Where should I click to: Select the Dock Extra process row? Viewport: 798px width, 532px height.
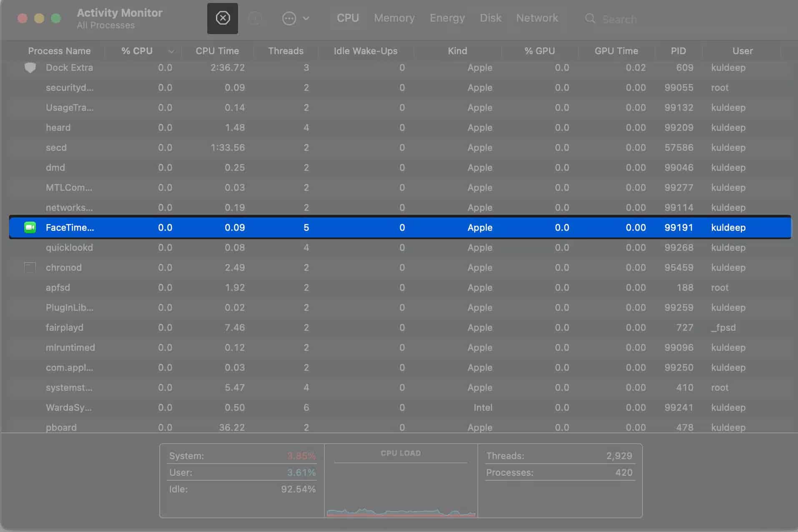point(400,67)
